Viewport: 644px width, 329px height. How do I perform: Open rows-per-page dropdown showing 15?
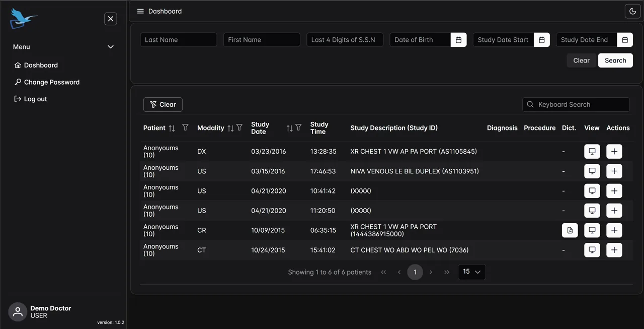pos(472,272)
